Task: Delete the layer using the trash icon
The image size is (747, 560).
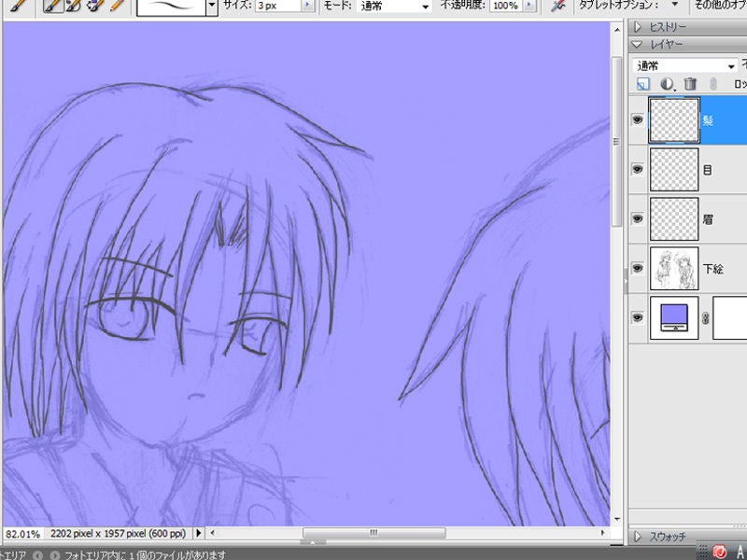Action: [x=690, y=84]
